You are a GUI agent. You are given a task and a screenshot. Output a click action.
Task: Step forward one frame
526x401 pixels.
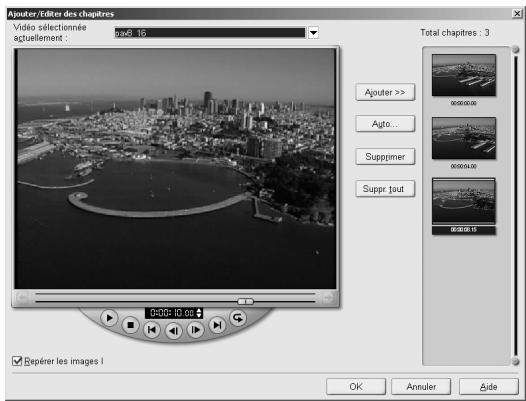pos(195,330)
